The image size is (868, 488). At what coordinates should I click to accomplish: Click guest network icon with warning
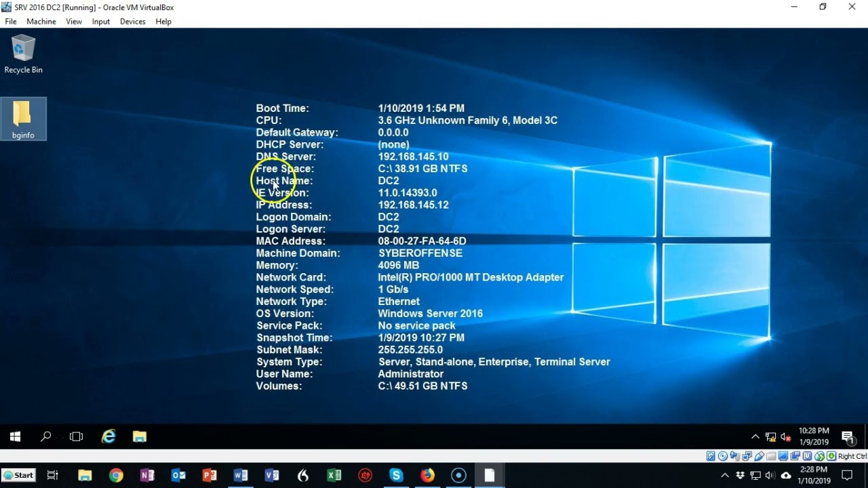coord(771,437)
